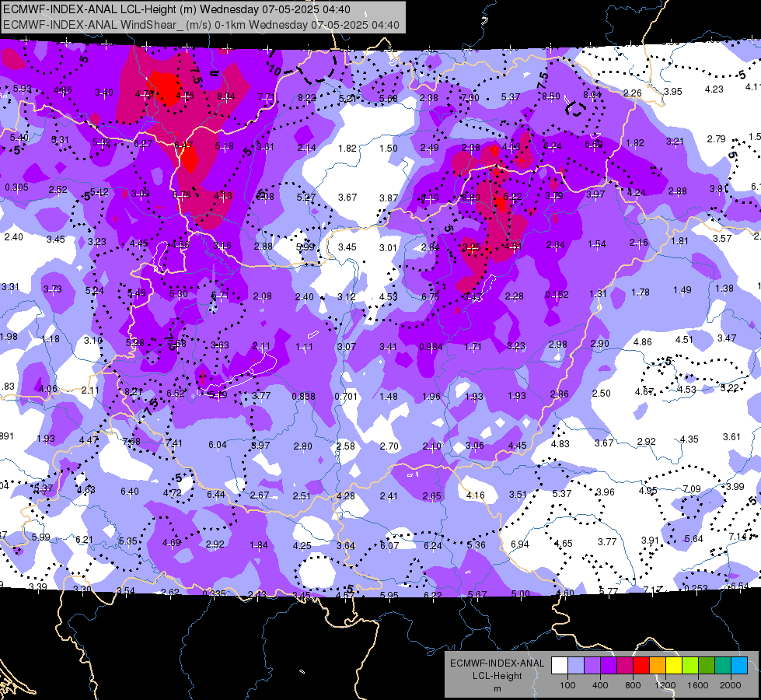Pick the yellow swatch in the legend bar
Viewport: 761px width, 700px height.
[674, 666]
